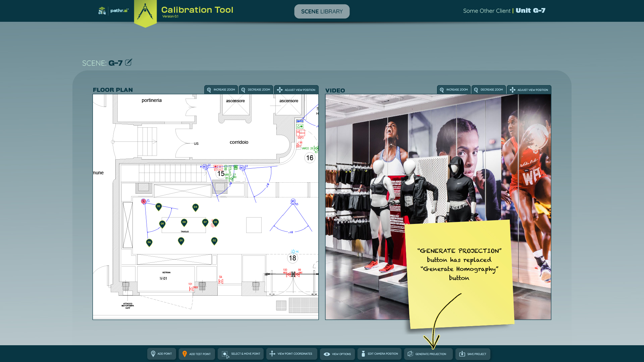Increase zoom on the video panel
Screen dimensions: 644x362
(454, 90)
